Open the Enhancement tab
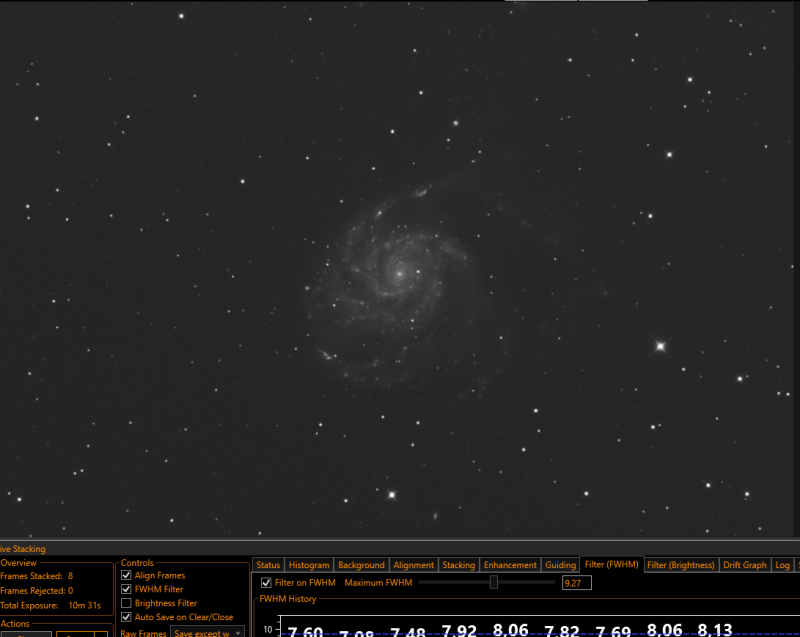This screenshot has height=637, width=800. click(x=510, y=565)
